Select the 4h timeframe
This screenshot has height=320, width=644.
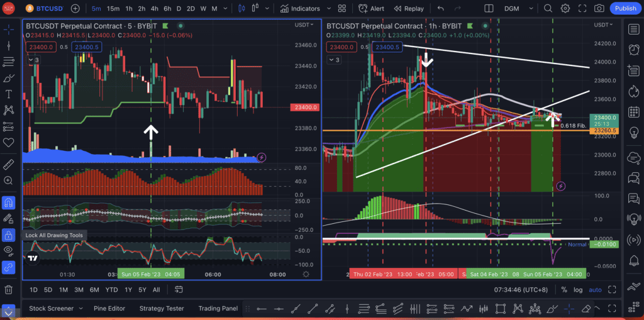click(x=155, y=8)
